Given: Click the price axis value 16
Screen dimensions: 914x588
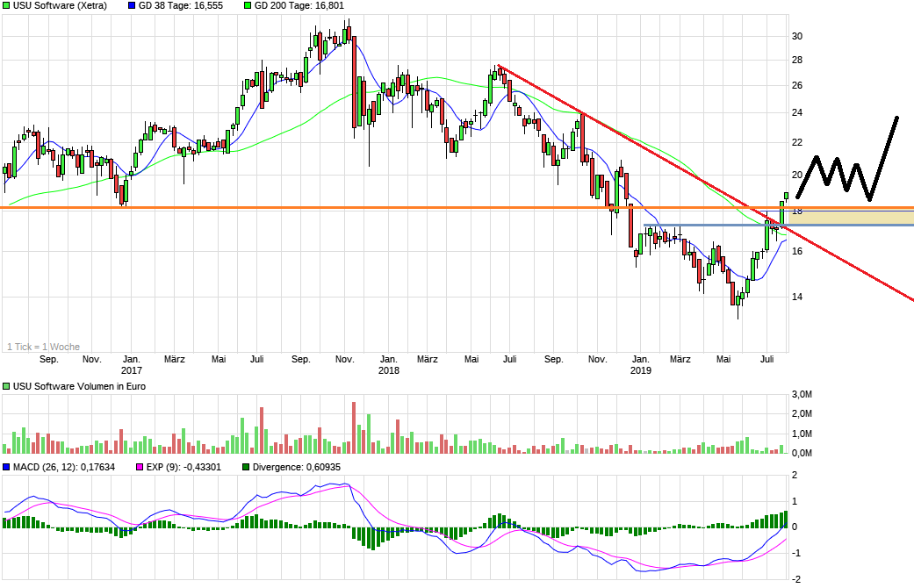Looking at the screenshot, I should pos(797,251).
